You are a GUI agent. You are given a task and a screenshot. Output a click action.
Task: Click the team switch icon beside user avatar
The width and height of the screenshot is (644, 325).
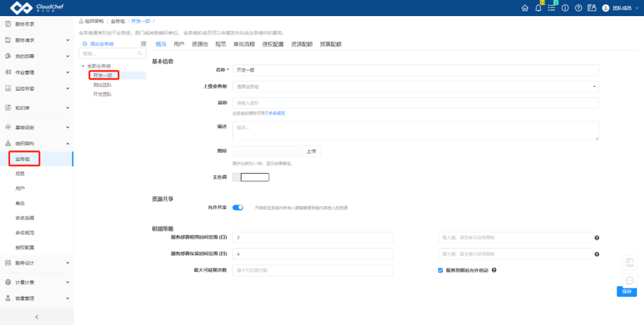(592, 8)
